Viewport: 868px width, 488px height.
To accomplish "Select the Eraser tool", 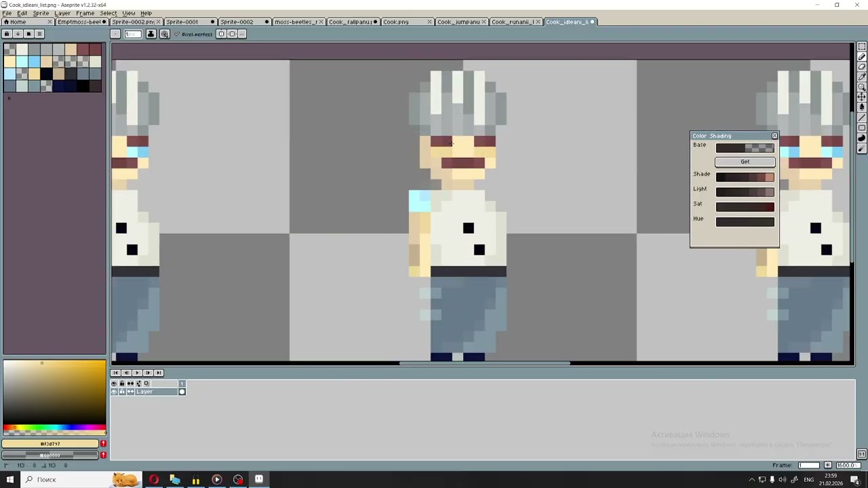I will pyautogui.click(x=862, y=67).
